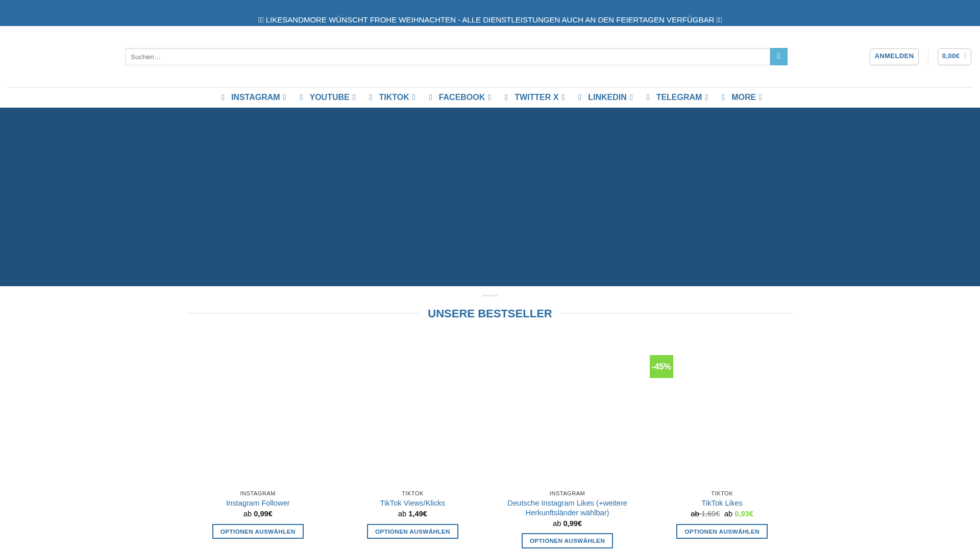Open the YouTube menu item
This screenshot has height=551, width=980.
point(329,97)
